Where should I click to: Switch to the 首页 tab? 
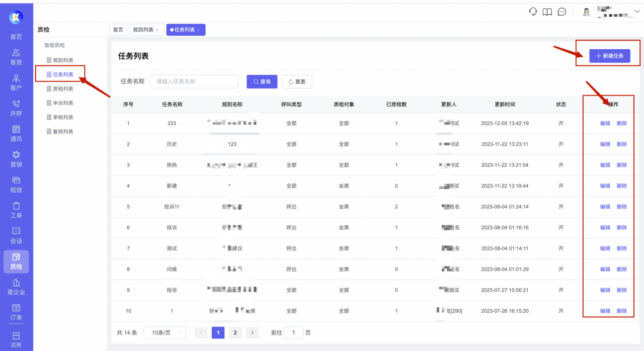[118, 30]
